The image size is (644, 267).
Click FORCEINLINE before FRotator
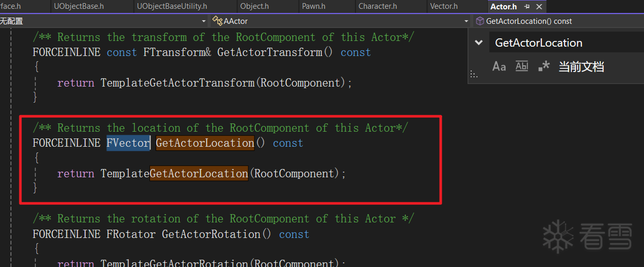click(x=66, y=234)
